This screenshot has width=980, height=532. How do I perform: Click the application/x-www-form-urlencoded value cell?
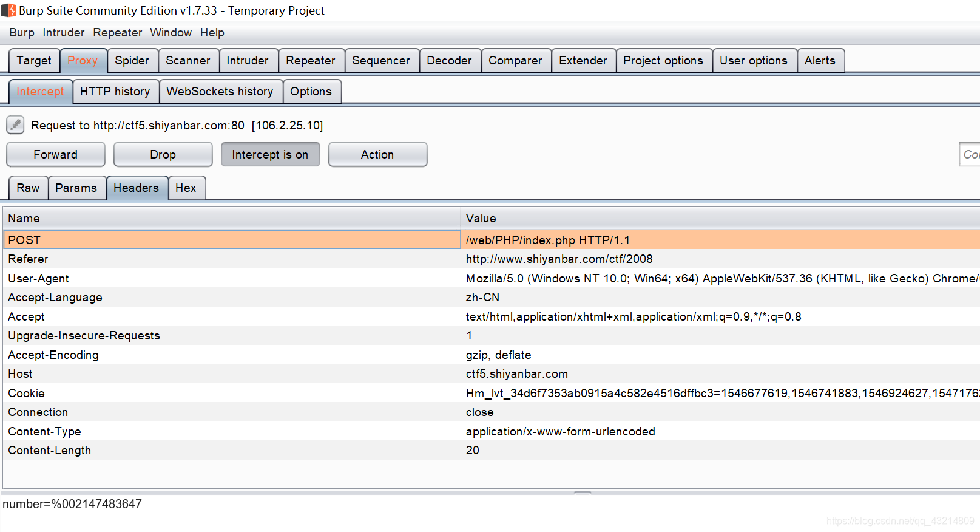point(721,431)
